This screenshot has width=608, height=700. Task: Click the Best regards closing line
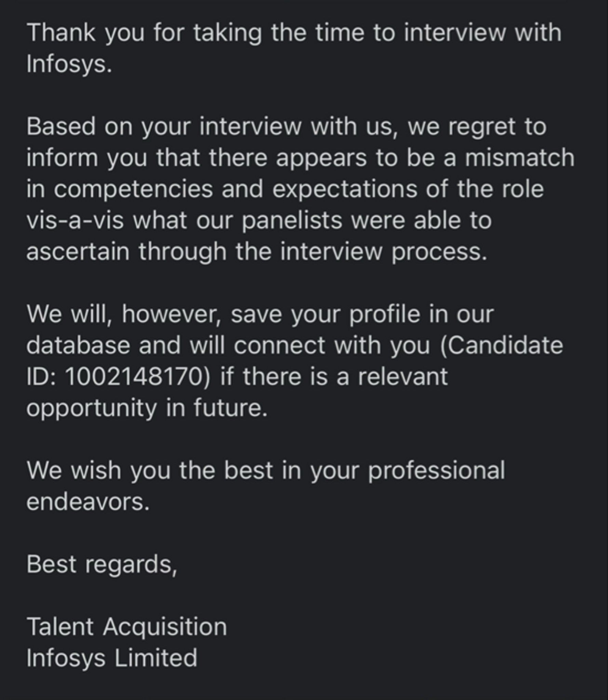[102, 565]
